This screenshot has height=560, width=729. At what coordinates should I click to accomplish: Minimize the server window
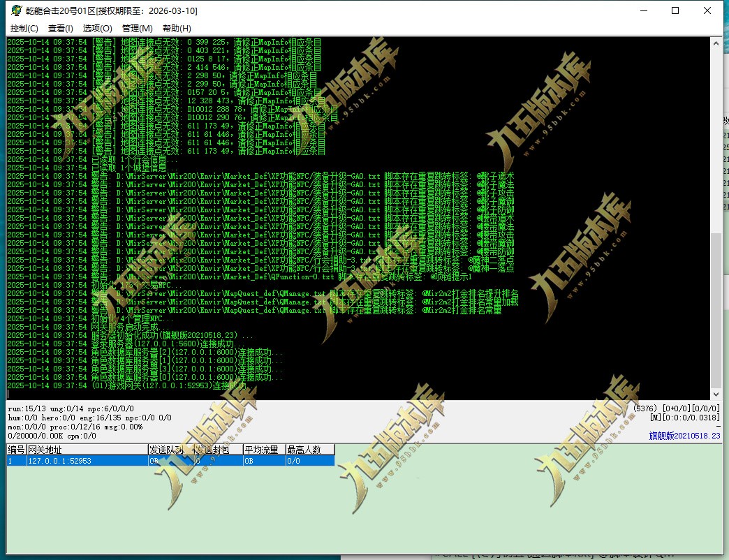644,10
